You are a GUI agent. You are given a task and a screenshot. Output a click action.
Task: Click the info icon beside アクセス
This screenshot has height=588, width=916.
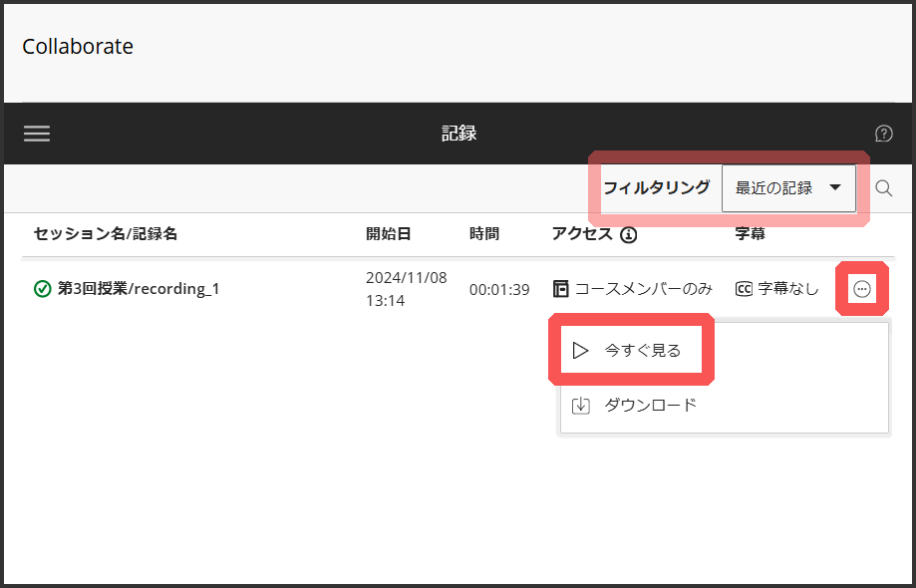pyautogui.click(x=628, y=235)
